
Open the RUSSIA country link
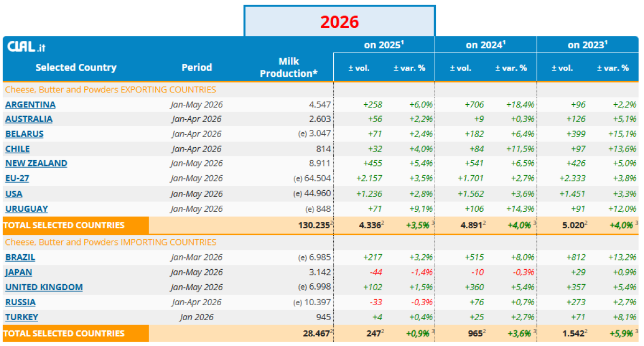point(20,302)
